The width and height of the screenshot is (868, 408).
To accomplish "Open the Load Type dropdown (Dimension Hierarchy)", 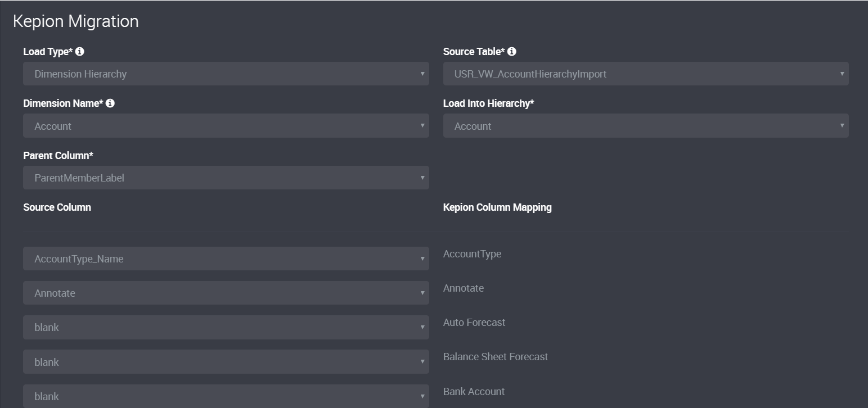I will click(x=226, y=74).
